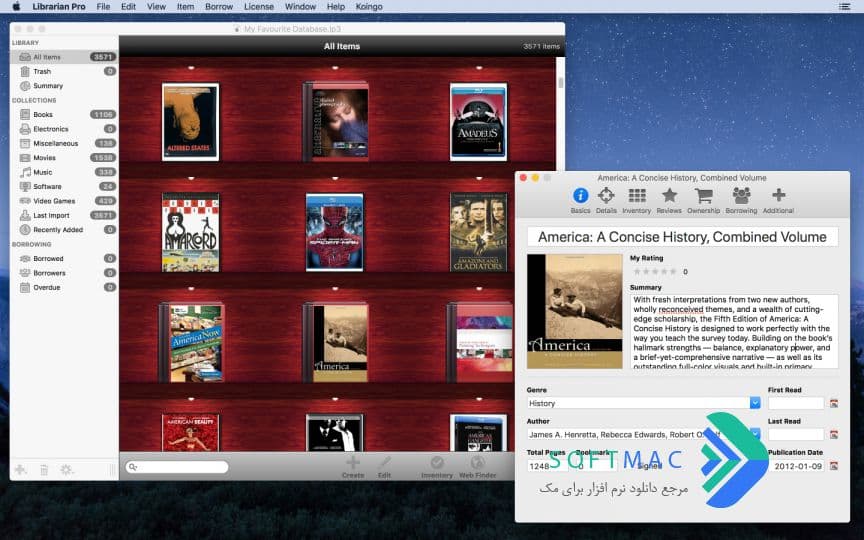Open the File menu
This screenshot has width=864, height=540.
click(103, 7)
